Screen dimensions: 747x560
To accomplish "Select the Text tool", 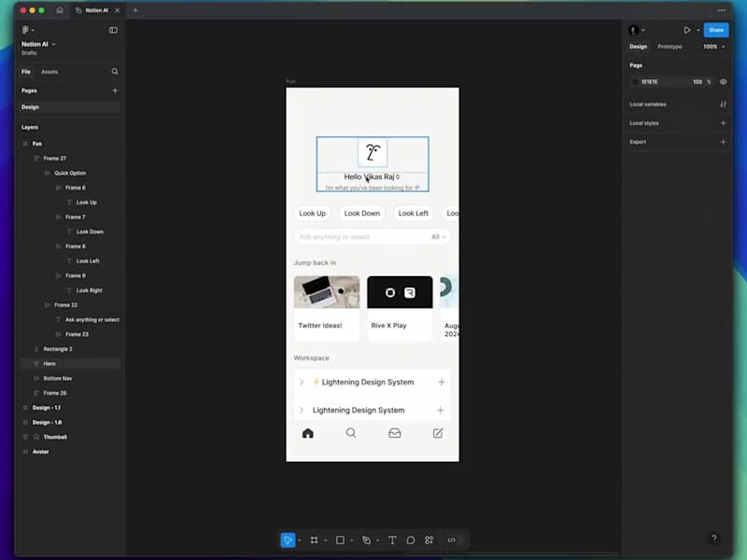I will [x=392, y=540].
